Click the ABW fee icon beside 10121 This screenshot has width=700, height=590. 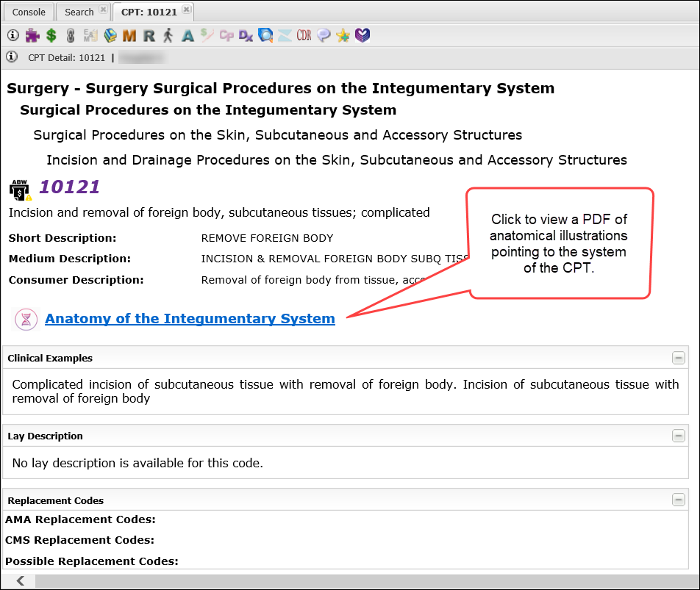coord(19,190)
